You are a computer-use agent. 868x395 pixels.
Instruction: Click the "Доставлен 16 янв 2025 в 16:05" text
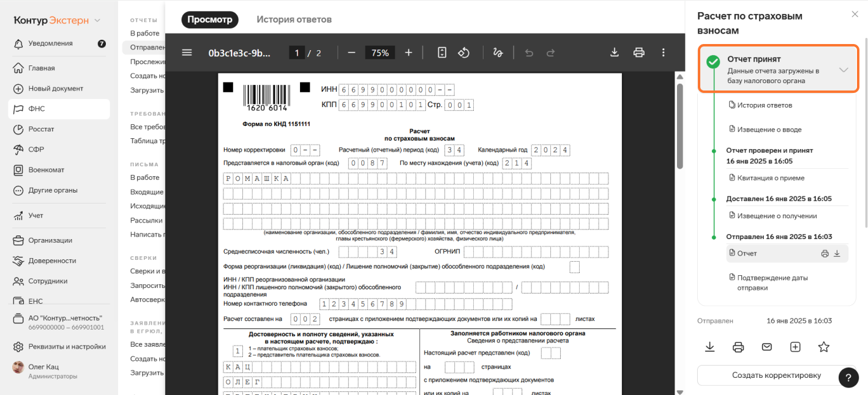[779, 199]
